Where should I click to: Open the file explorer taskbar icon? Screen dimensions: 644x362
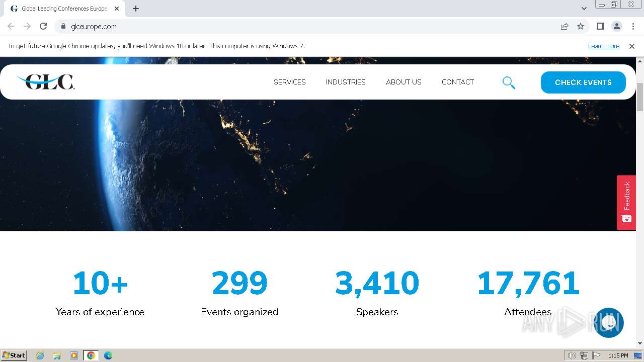click(x=57, y=355)
